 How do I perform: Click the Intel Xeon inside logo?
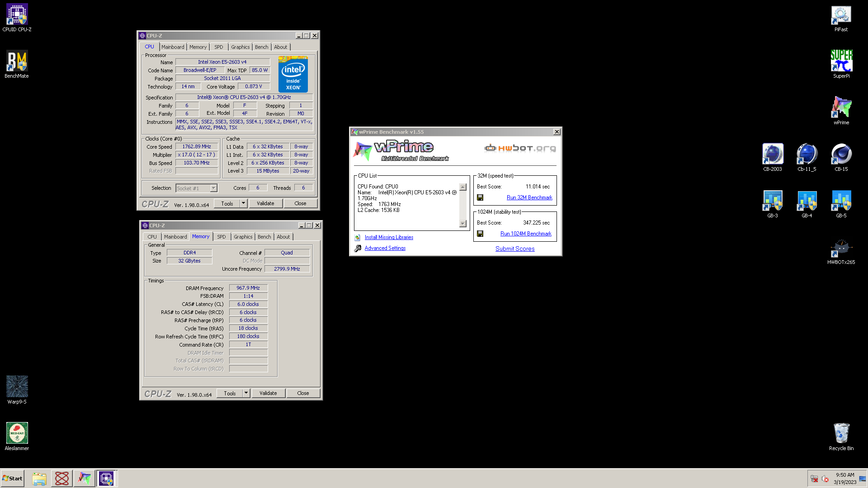pos(293,74)
